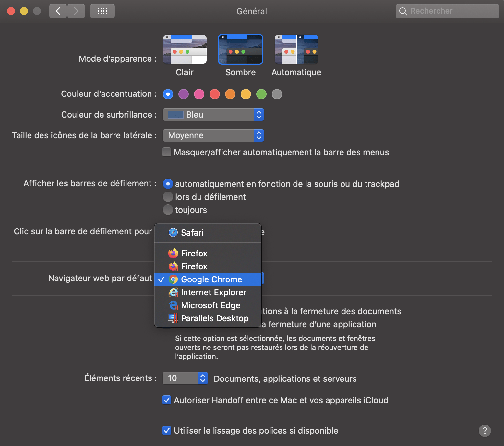The image size is (504, 446).
Task: Choose Safari as default browser
Action: point(208,232)
